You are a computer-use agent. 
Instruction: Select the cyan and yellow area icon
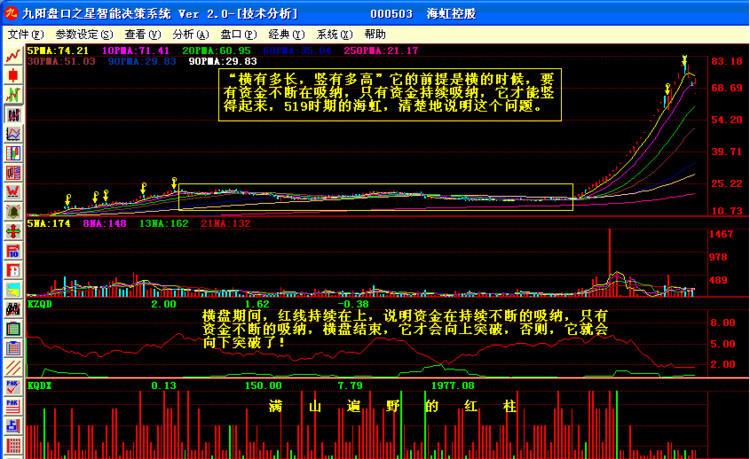(13, 290)
